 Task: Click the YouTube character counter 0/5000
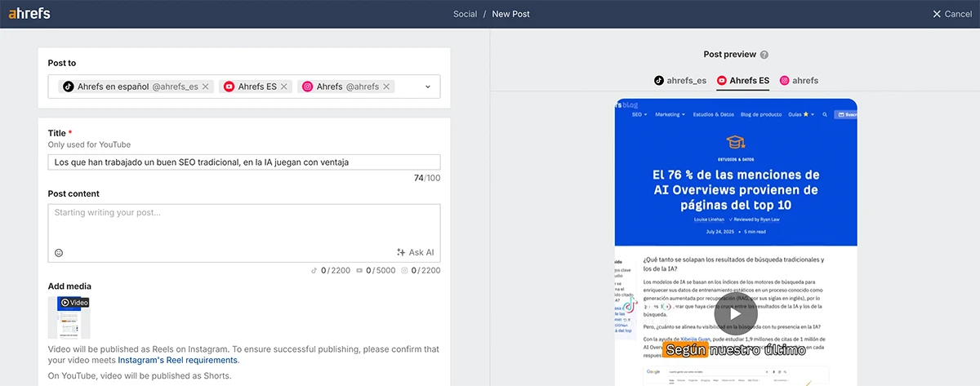pyautogui.click(x=376, y=270)
